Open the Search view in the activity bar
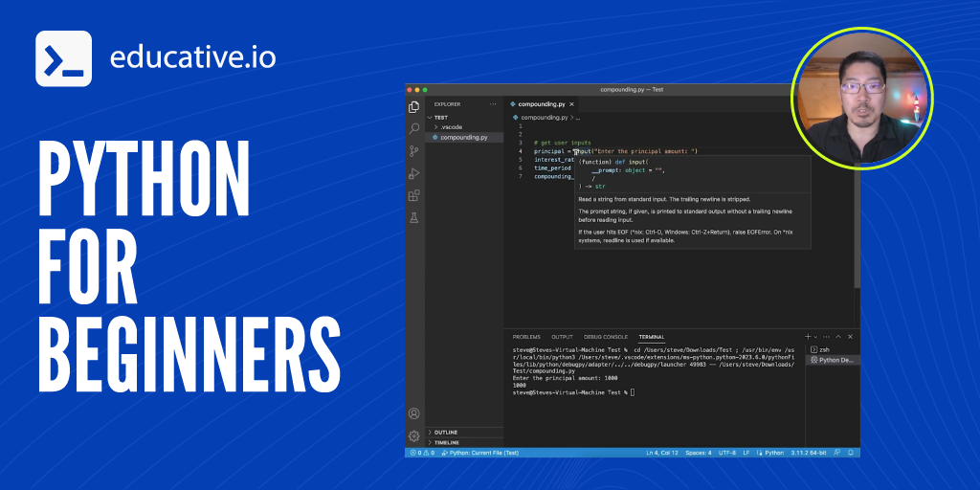980x490 pixels. pos(414,128)
